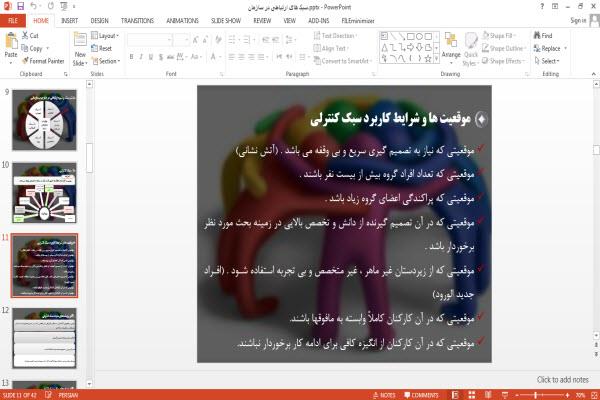Expand the shapes gallery More arrow
The image size is (600, 400).
pos(436,59)
